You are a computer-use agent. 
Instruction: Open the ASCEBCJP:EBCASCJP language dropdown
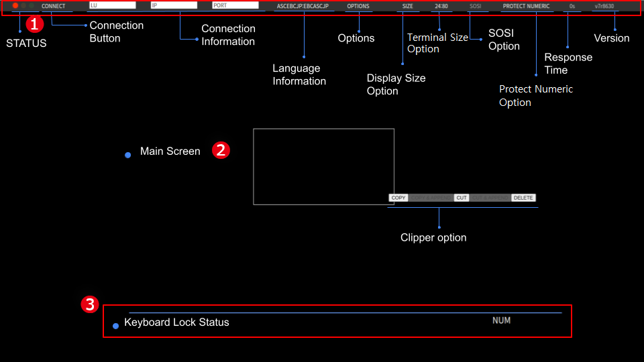point(303,6)
